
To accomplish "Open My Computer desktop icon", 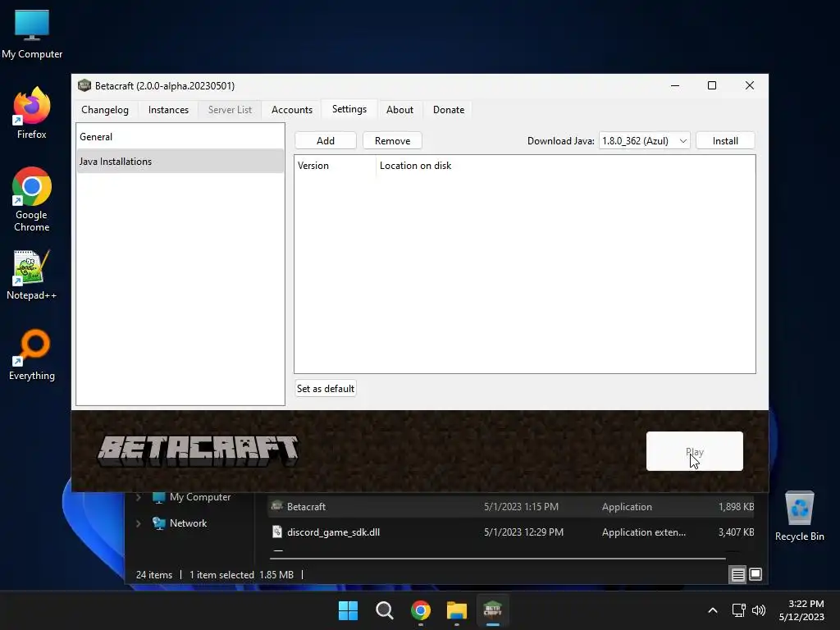I will click(32, 34).
